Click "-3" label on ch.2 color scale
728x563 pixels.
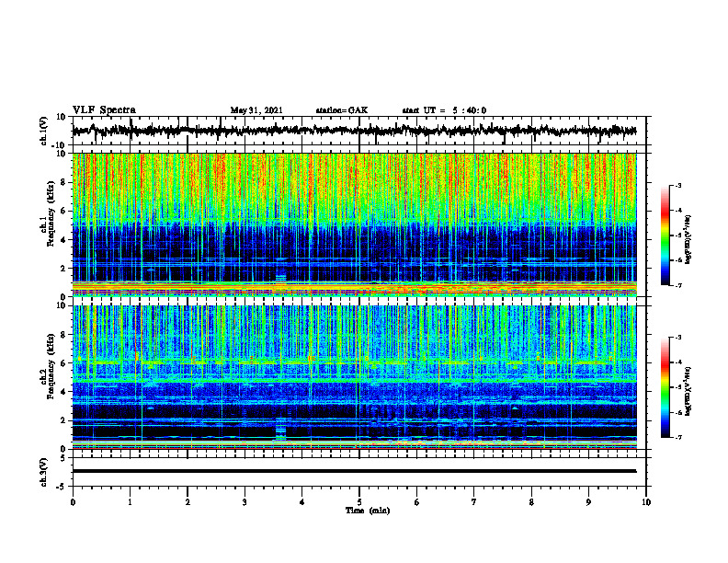coord(678,338)
